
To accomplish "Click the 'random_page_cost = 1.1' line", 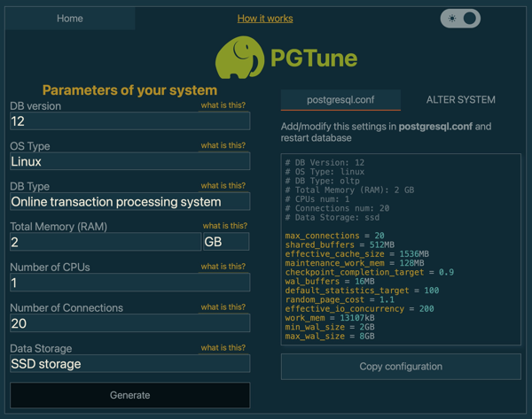I will click(340, 299).
